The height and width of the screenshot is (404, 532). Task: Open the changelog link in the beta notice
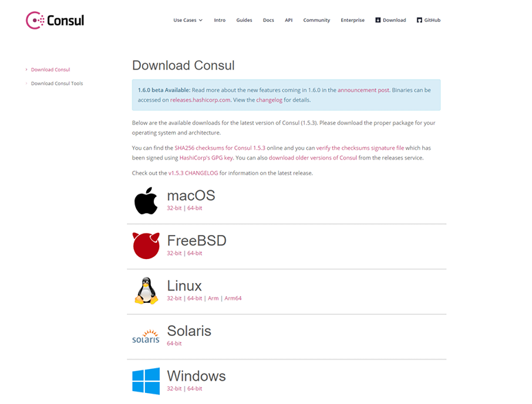point(269,100)
